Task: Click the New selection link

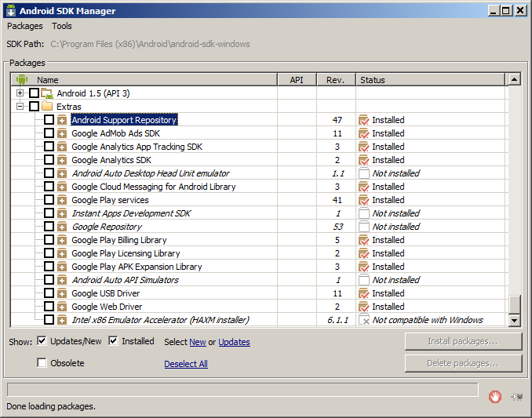Action: 198,342
